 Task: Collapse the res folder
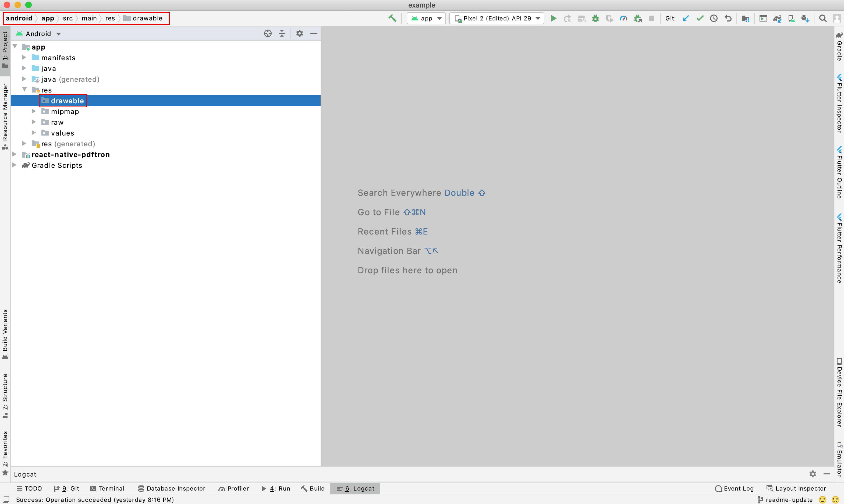[x=24, y=90]
